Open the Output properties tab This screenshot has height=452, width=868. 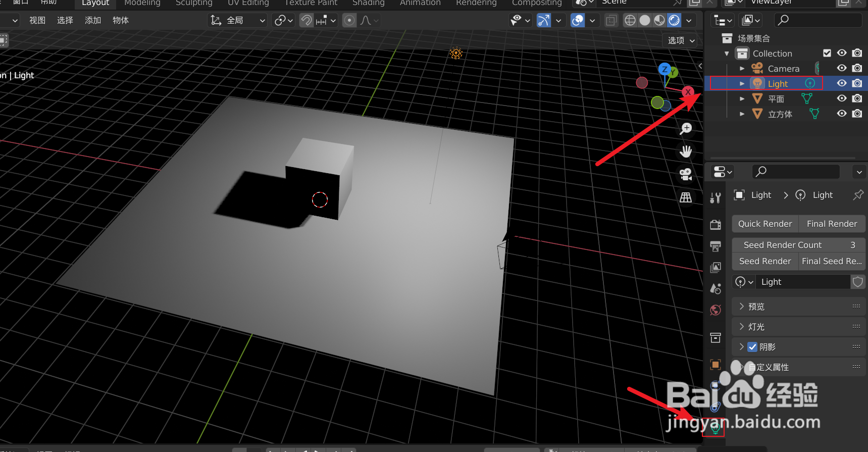pyautogui.click(x=716, y=246)
